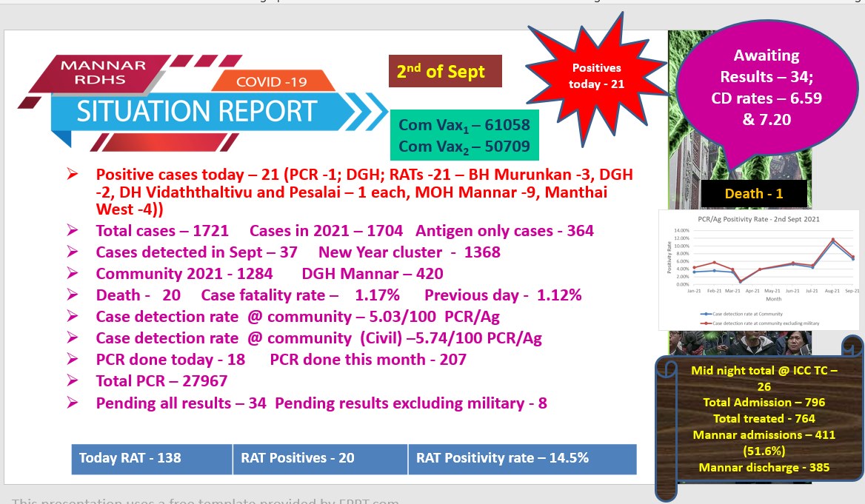Screen dimensions: 865x504
Task: Select the magenta Awaiting Results speech bubble
Action: [767, 90]
